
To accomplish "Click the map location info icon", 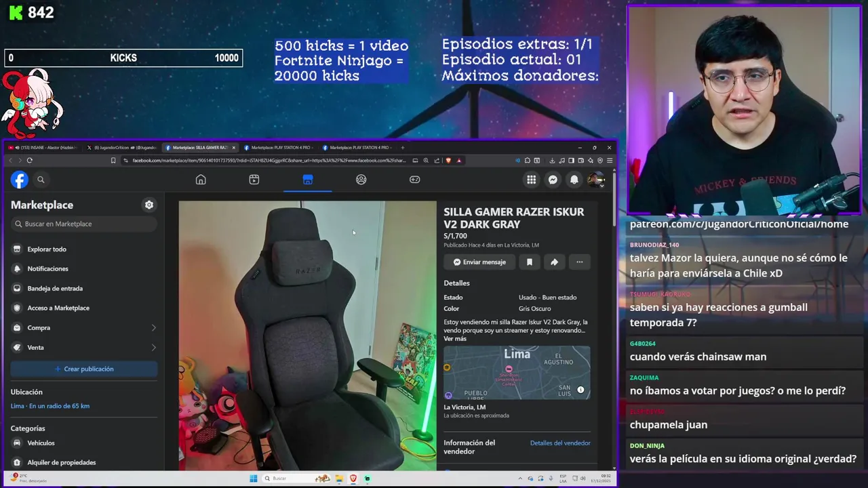I will click(580, 390).
